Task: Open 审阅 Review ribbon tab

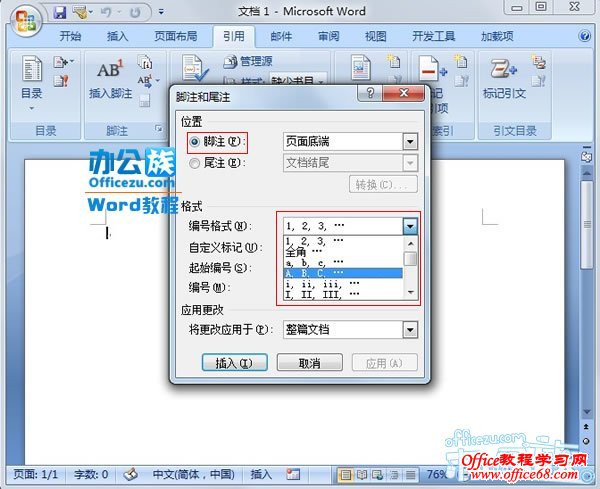Action: click(x=328, y=36)
